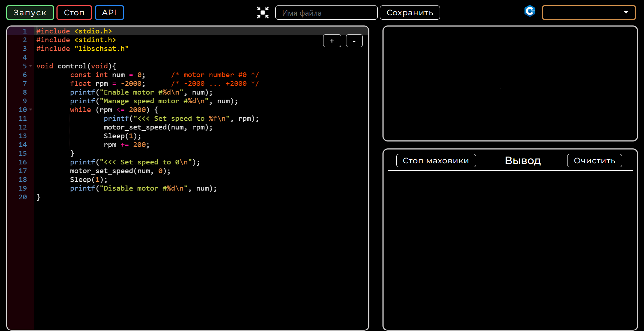Click the Имя файла filename field
The image size is (644, 331).
(326, 12)
